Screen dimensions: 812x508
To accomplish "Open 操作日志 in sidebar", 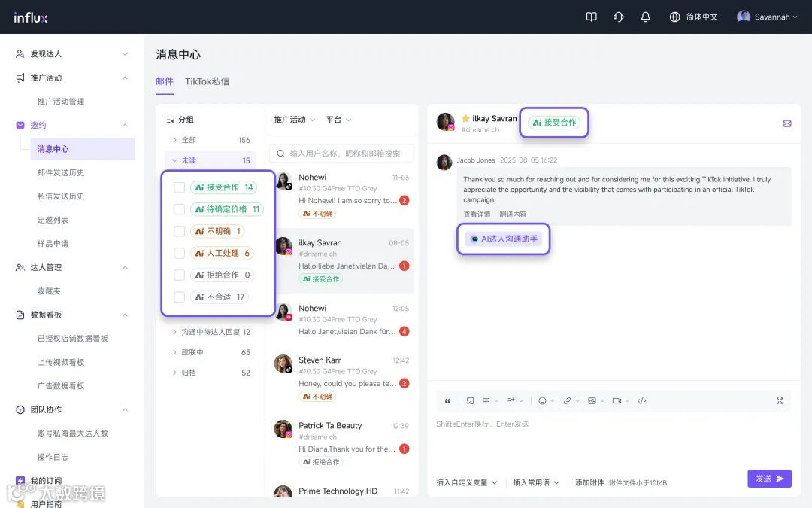I will (x=53, y=458).
